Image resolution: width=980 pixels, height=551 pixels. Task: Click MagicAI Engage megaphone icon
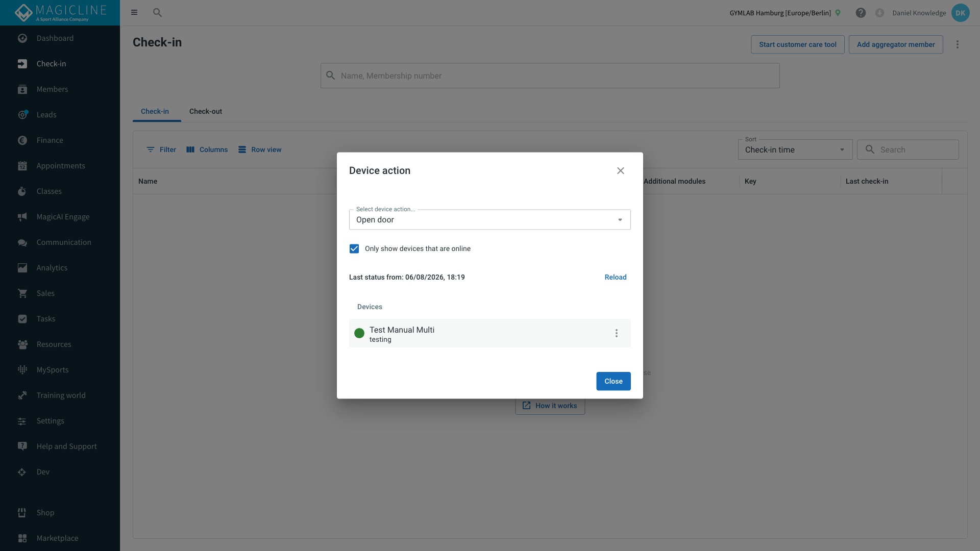[x=22, y=217]
